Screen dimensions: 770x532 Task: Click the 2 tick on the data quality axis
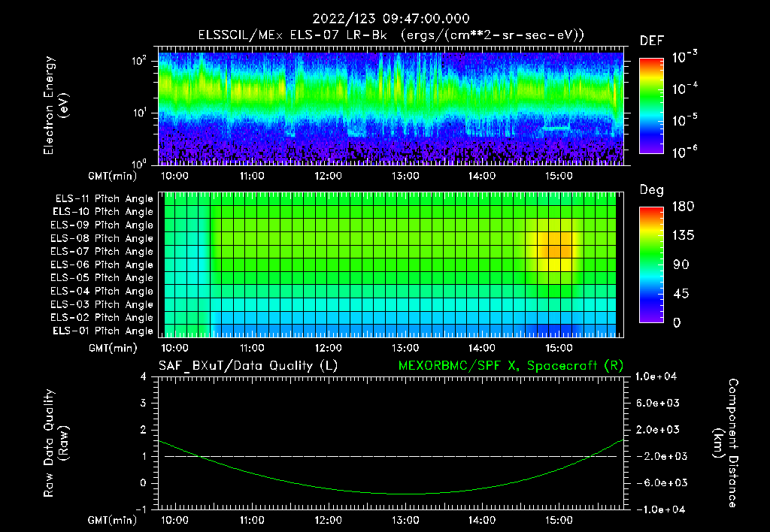144,429
